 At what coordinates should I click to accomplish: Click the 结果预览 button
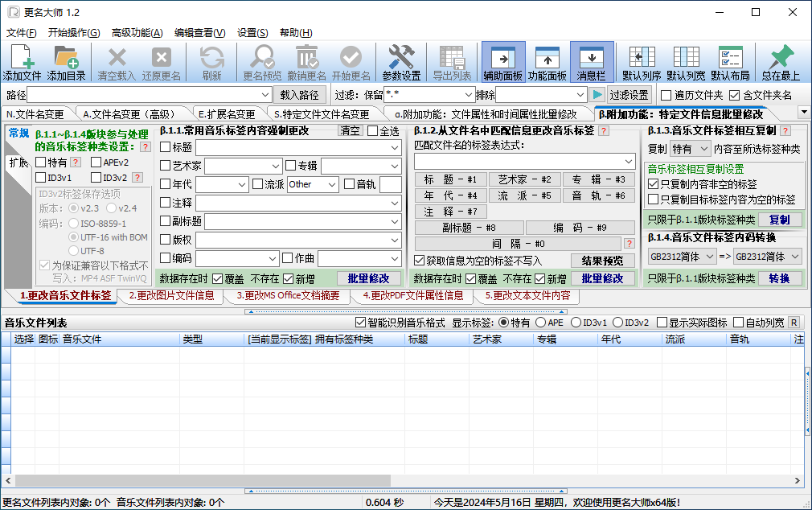(602, 260)
